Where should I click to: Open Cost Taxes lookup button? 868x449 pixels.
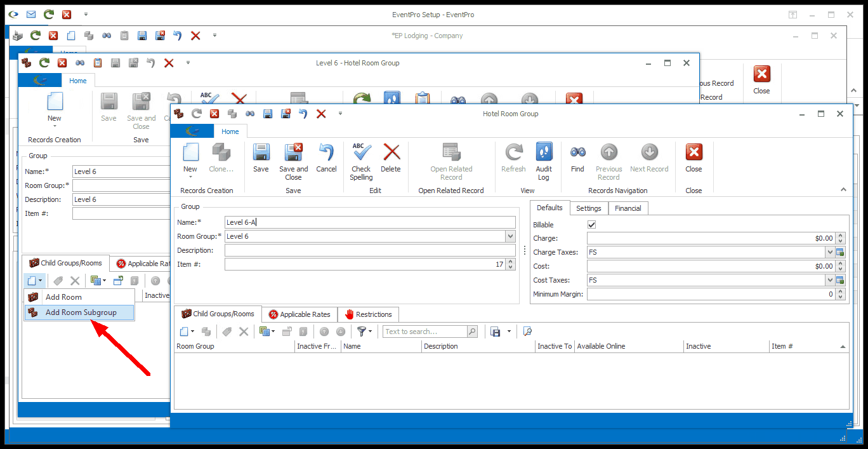tap(840, 280)
